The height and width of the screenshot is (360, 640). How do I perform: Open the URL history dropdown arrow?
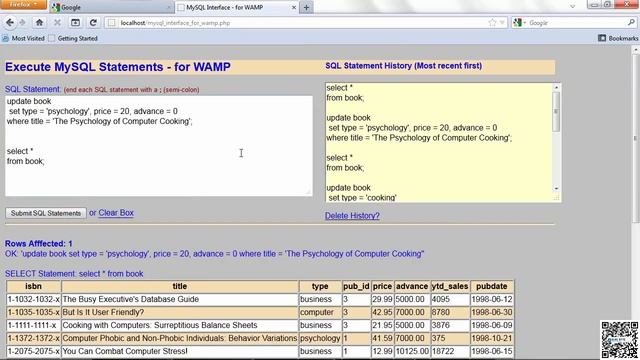(502, 23)
